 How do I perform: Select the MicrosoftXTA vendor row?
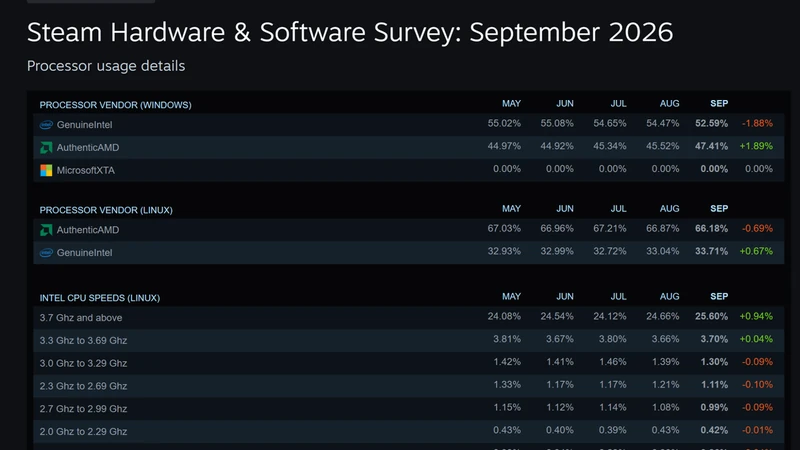click(408, 170)
